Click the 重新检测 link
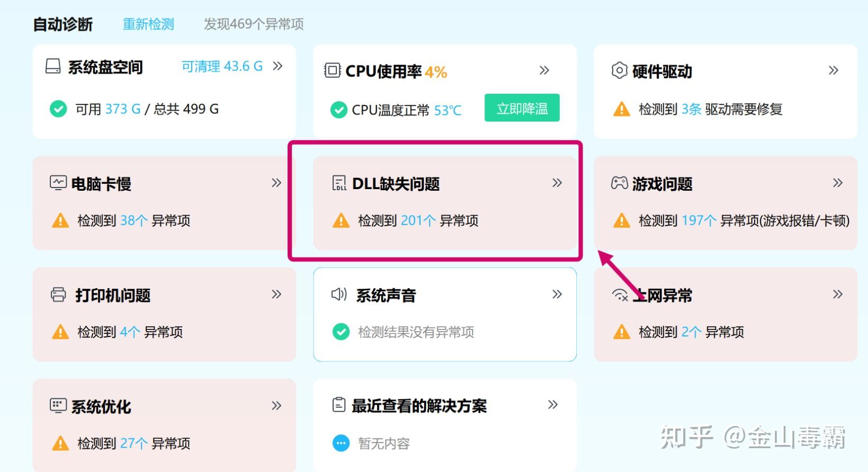 click(x=148, y=24)
